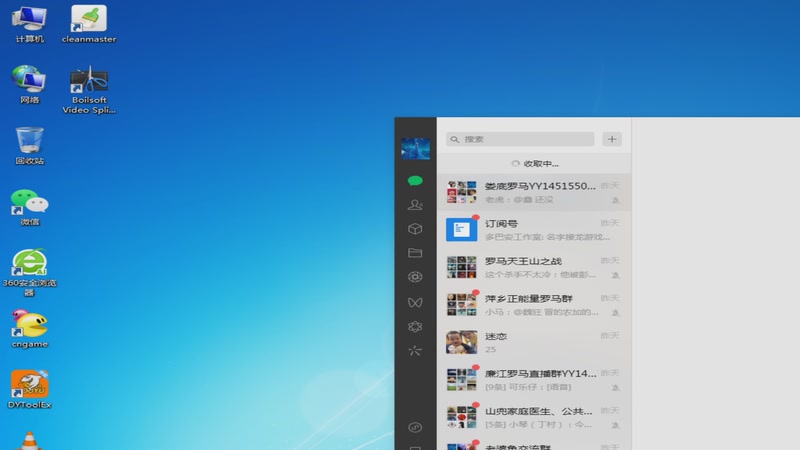Open the 娄底罗马YY1451550... chat
The image size is (800, 450).
534,192
